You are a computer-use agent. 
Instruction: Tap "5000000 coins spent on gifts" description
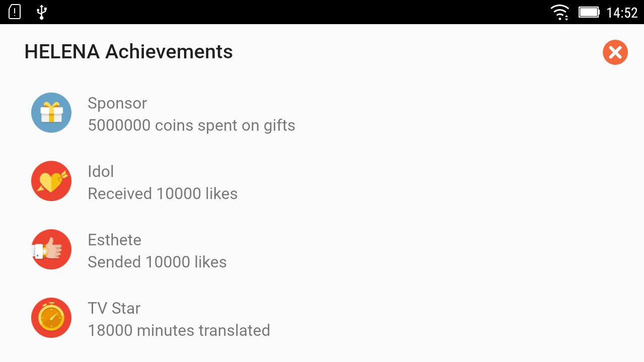click(x=191, y=125)
